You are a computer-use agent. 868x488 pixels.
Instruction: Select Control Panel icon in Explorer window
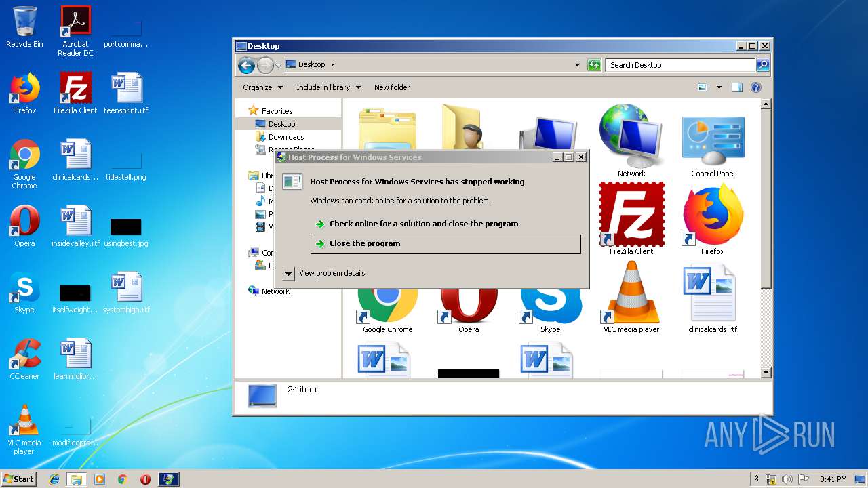(x=713, y=146)
